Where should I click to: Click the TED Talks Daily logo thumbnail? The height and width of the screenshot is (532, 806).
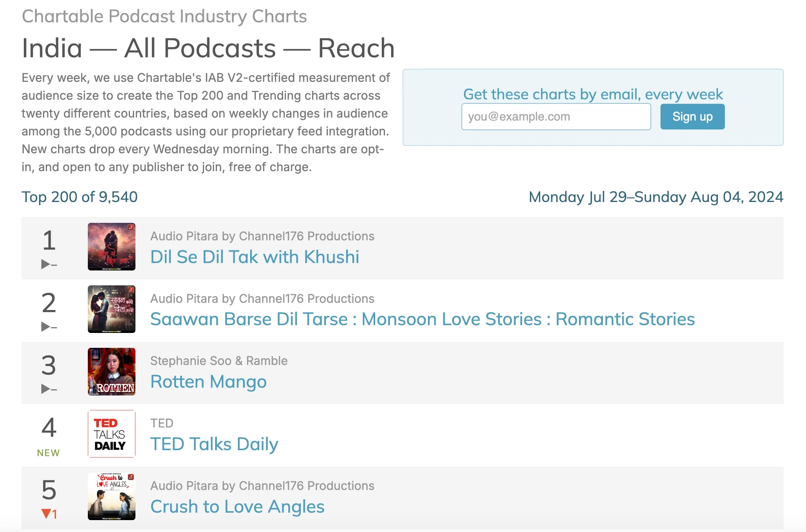point(111,434)
